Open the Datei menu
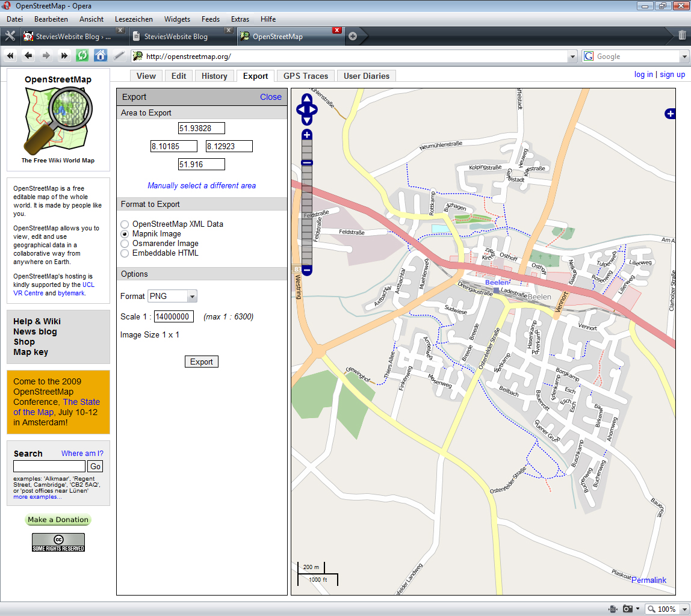691x616 pixels. [x=14, y=19]
